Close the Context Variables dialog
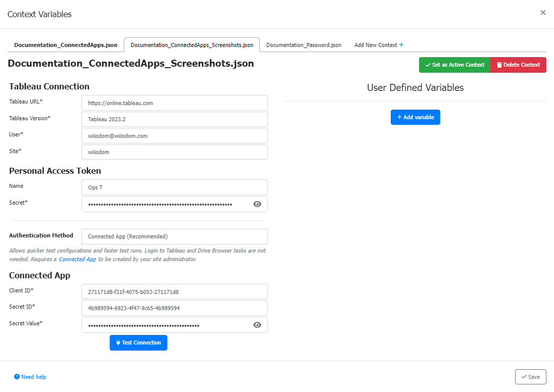 coord(543,13)
